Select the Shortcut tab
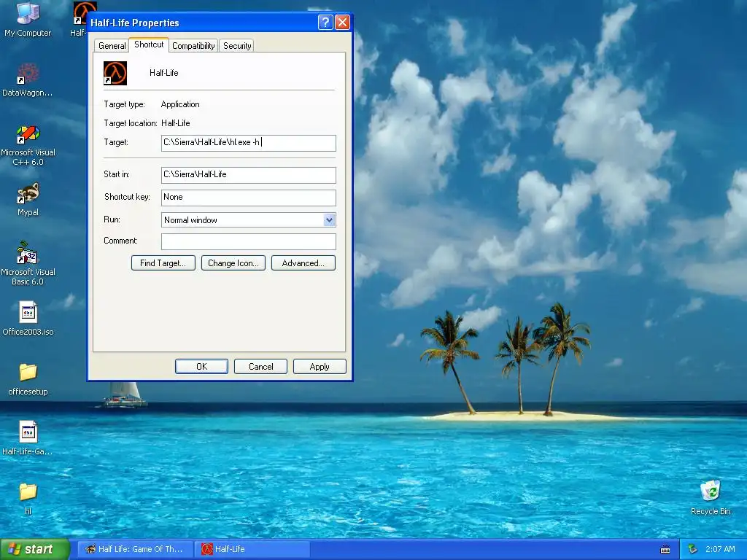 (x=149, y=44)
